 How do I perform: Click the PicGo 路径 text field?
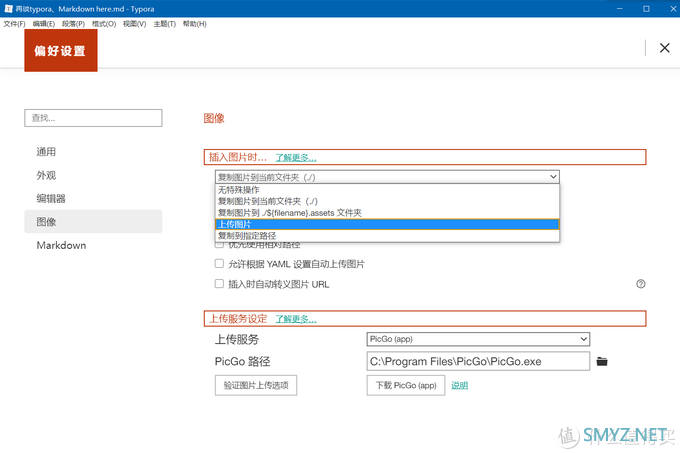(x=478, y=361)
